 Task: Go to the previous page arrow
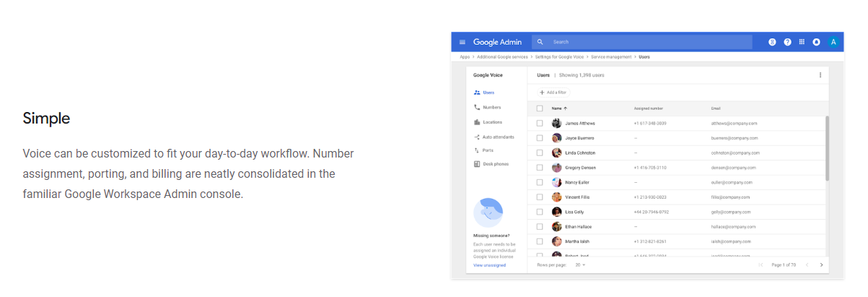coord(807,265)
